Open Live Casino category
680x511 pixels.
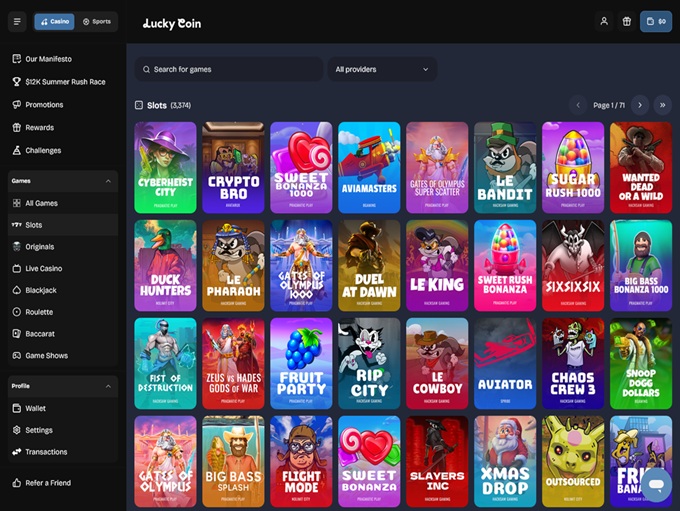63,269
